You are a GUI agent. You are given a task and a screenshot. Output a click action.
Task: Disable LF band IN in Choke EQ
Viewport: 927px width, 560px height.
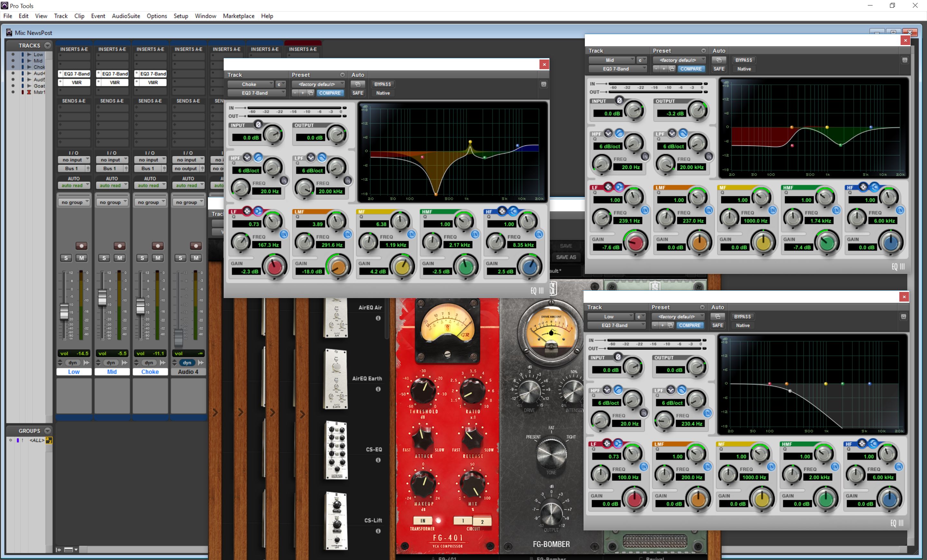[284, 234]
